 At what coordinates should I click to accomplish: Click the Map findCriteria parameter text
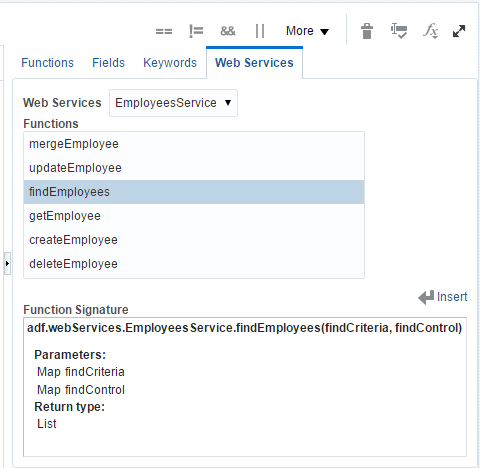click(x=81, y=372)
